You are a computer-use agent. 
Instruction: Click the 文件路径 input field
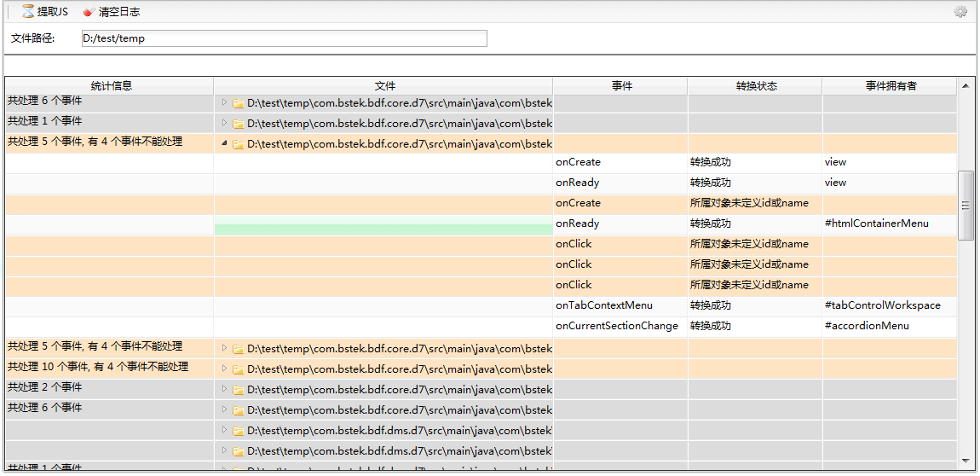coord(284,38)
